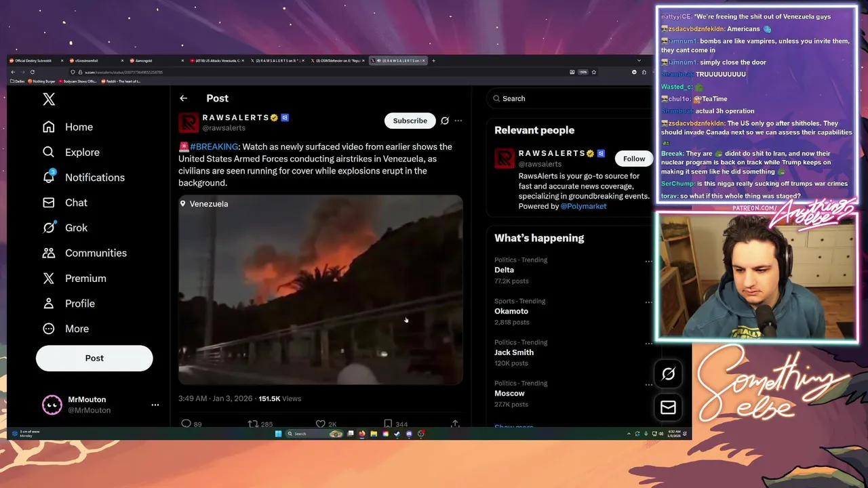Open post options three-dot menu
868x488 pixels.
[x=458, y=121]
